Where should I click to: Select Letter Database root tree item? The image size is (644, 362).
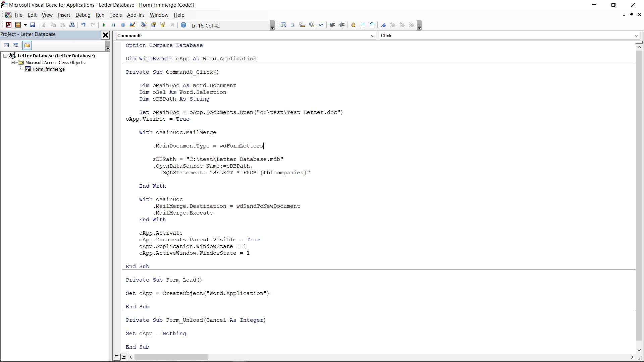56,56
